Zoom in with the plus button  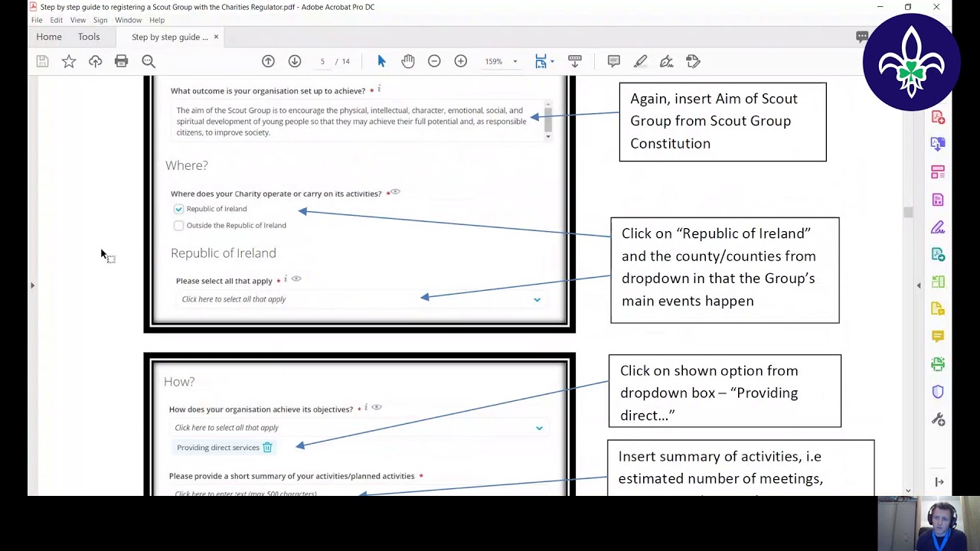point(460,61)
